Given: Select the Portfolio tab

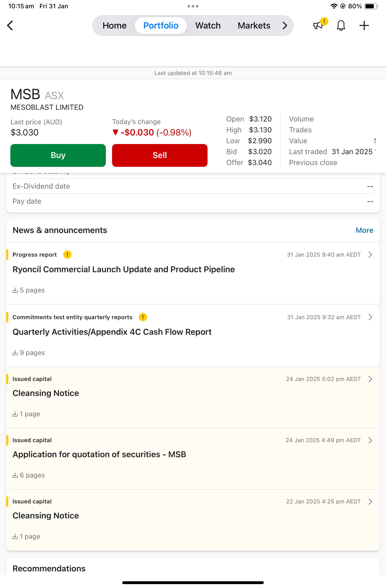Looking at the screenshot, I should coord(161,25).
